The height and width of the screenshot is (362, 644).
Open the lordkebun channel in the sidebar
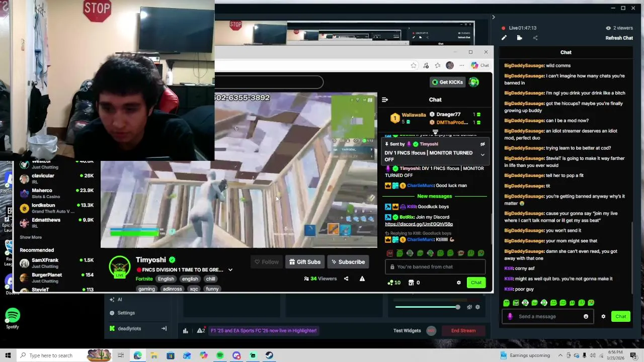(56, 208)
